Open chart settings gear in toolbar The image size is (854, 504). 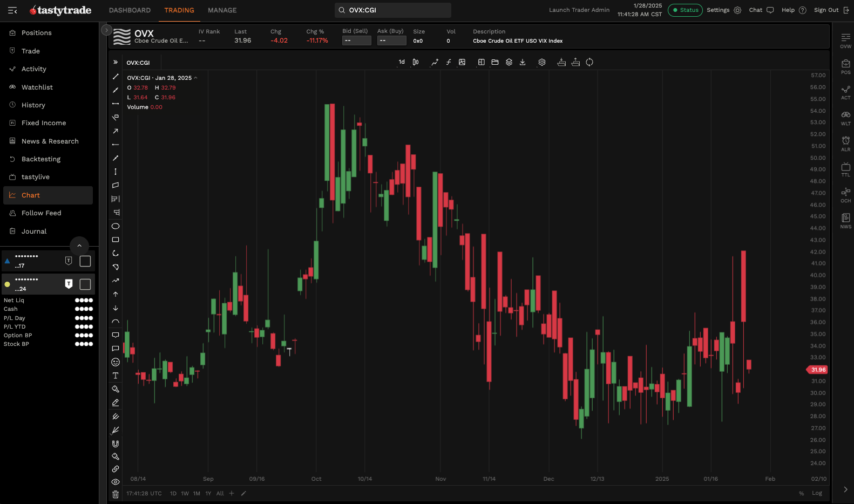click(542, 62)
